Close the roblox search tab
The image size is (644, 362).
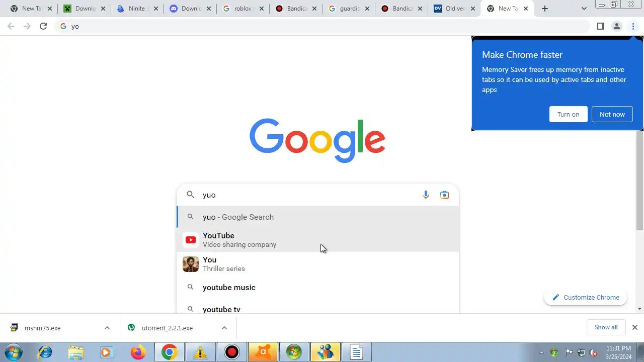[x=263, y=9]
